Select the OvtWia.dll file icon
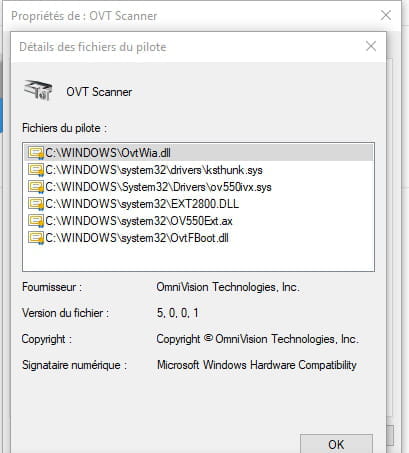The image size is (409, 453). (x=36, y=153)
